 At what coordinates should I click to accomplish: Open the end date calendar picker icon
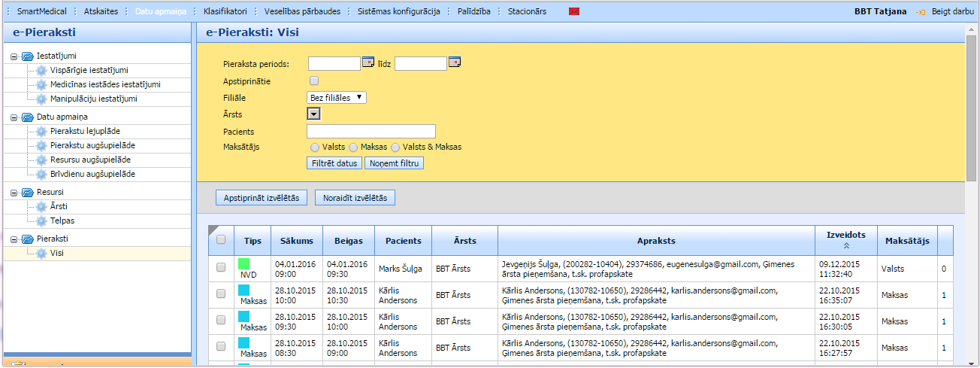tap(454, 62)
